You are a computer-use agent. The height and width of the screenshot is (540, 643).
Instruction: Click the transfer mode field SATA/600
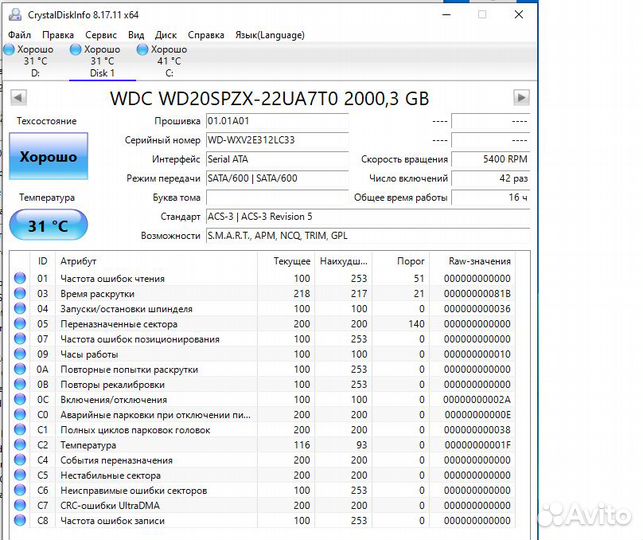tap(277, 178)
